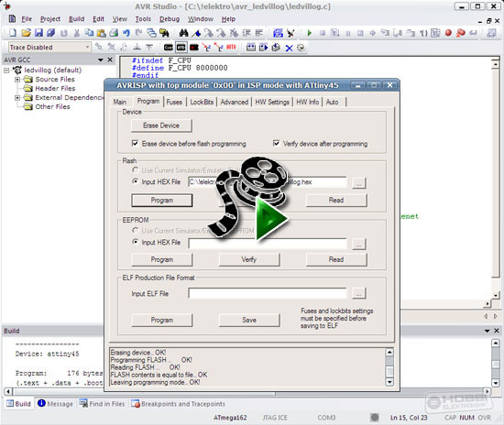
Task: Open Build panel dropdown arrow
Action: point(488,331)
